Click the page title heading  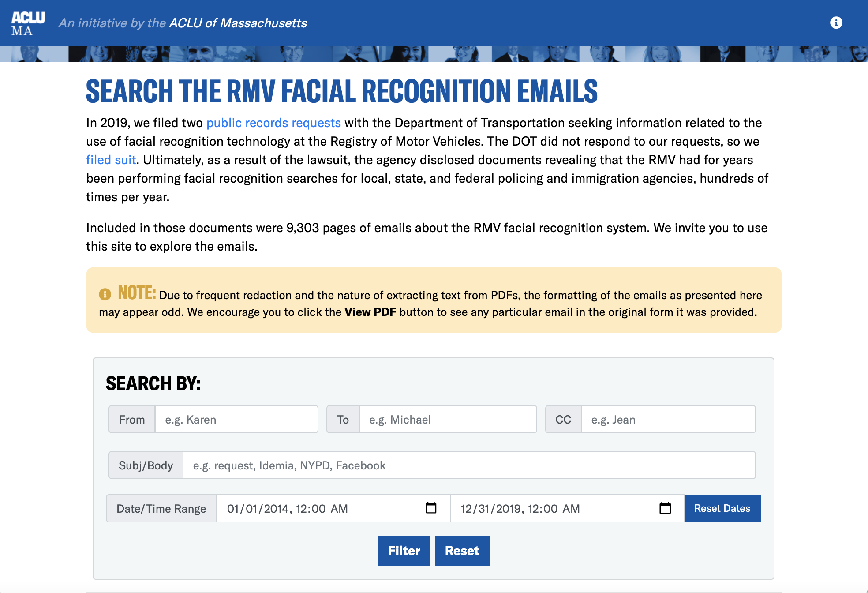[x=342, y=91]
